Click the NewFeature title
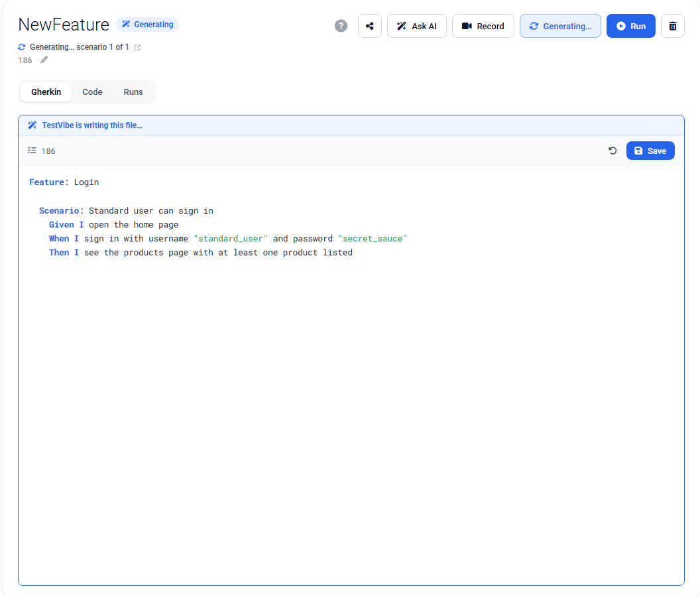700x597 pixels. [x=64, y=25]
